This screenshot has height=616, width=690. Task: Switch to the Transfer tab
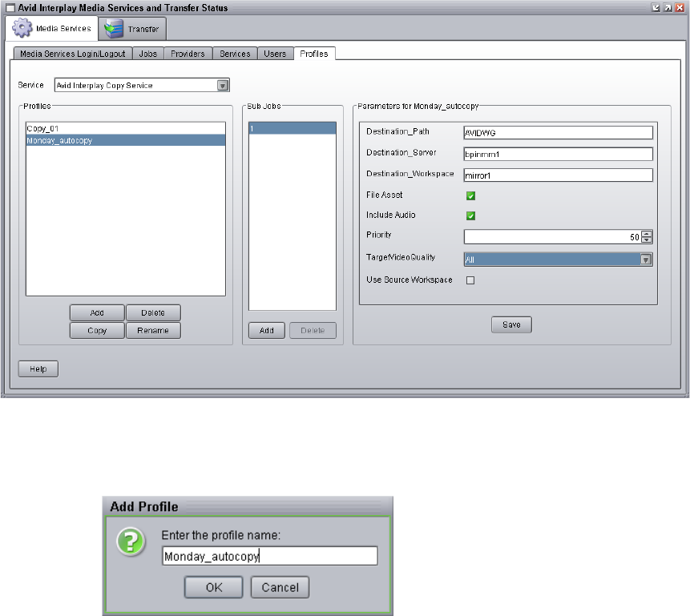point(132,29)
